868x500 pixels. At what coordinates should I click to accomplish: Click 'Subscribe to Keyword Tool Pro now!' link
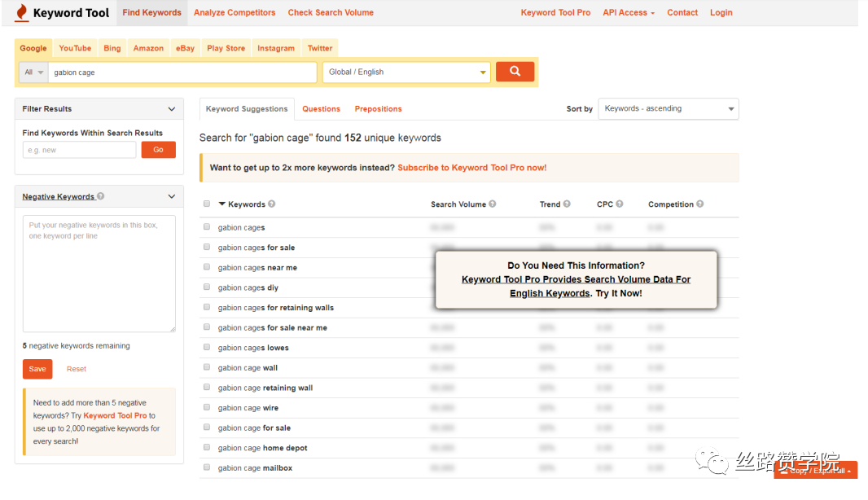coord(471,167)
